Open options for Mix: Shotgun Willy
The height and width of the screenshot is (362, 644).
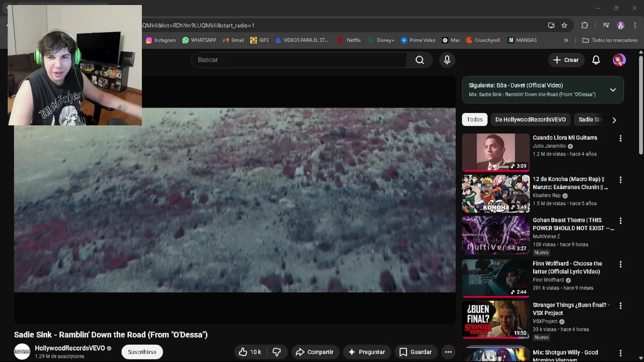(x=620, y=353)
